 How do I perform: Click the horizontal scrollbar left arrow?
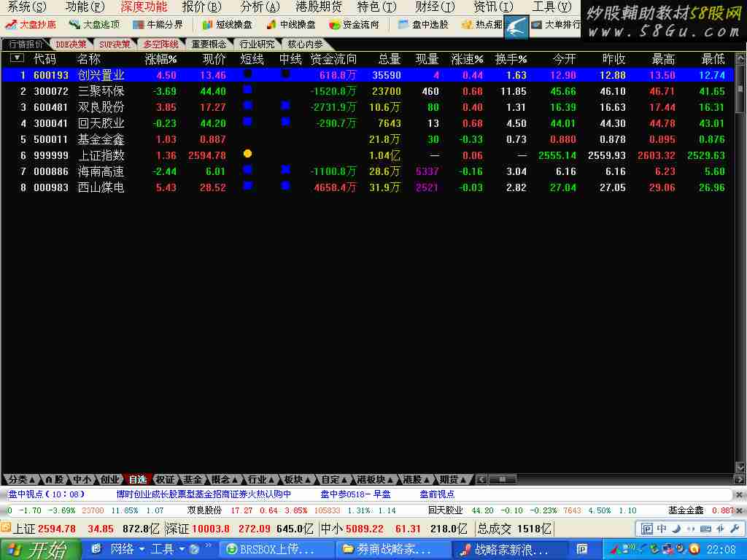click(481, 480)
